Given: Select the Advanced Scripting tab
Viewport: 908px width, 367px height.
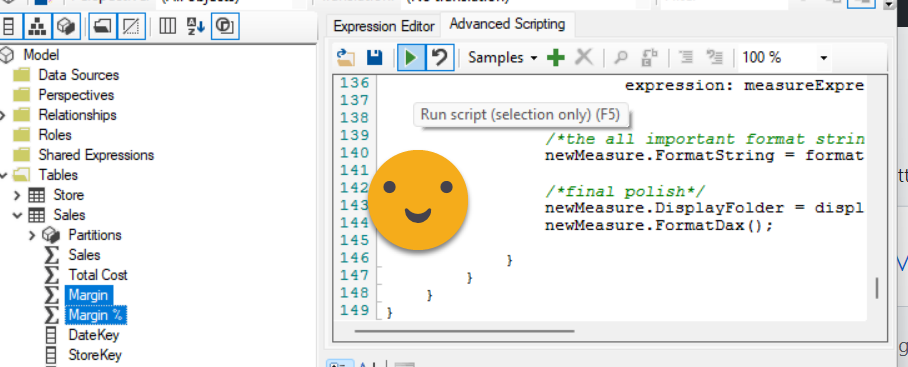Looking at the screenshot, I should pyautogui.click(x=507, y=24).
